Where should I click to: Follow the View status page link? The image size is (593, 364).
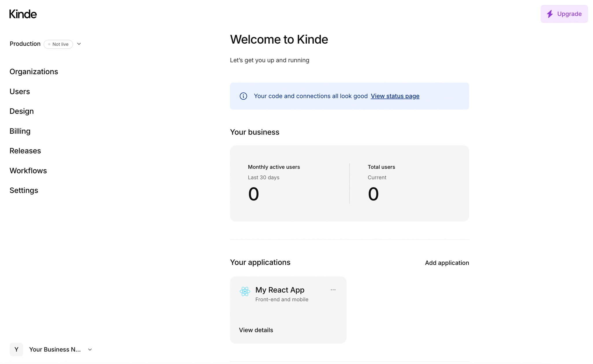395,96
